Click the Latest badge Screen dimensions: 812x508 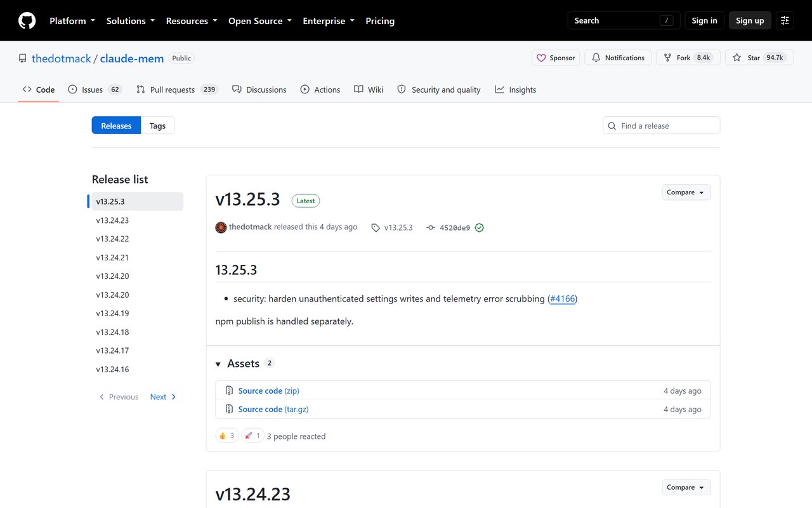coord(306,201)
